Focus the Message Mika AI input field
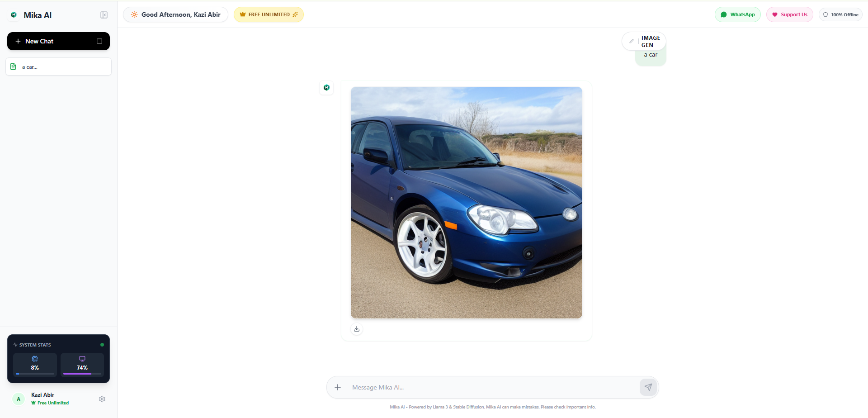Image resolution: width=868 pixels, height=418 pixels. tap(493, 387)
